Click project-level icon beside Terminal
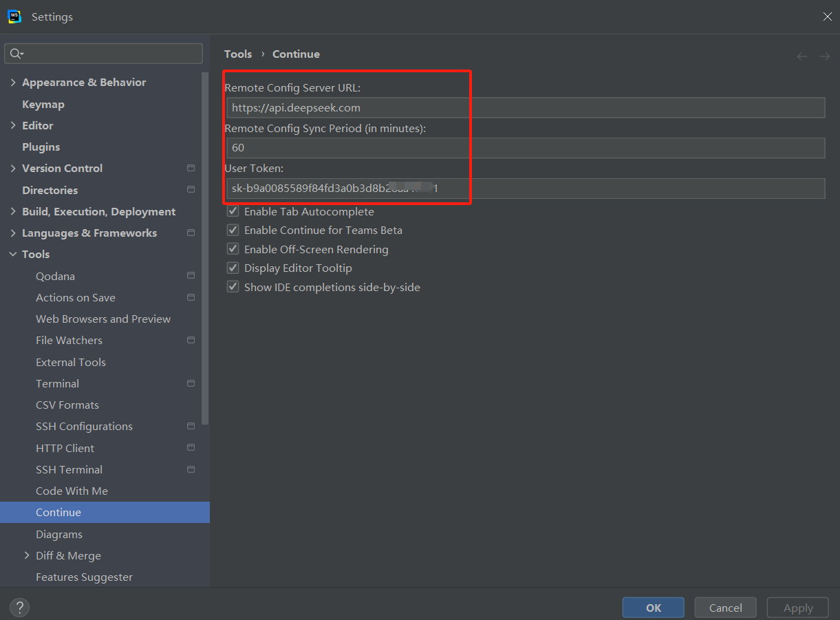 point(191,383)
